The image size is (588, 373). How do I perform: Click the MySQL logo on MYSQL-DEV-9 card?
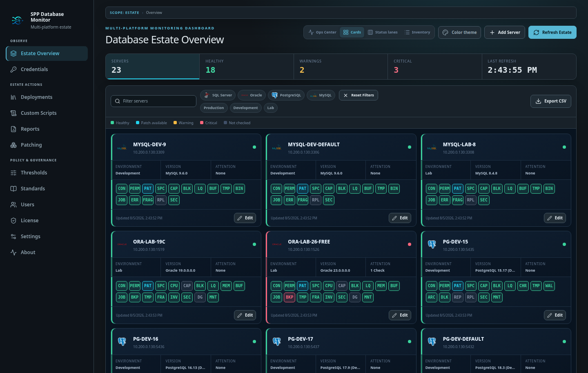point(122,148)
